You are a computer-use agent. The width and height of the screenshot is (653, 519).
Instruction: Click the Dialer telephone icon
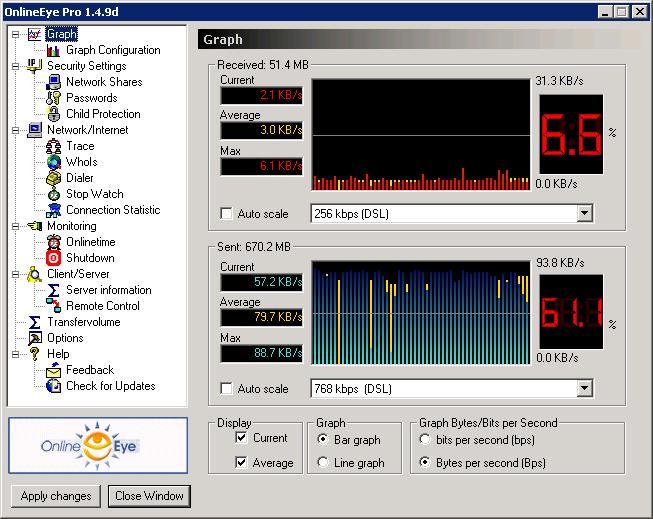pyautogui.click(x=53, y=178)
